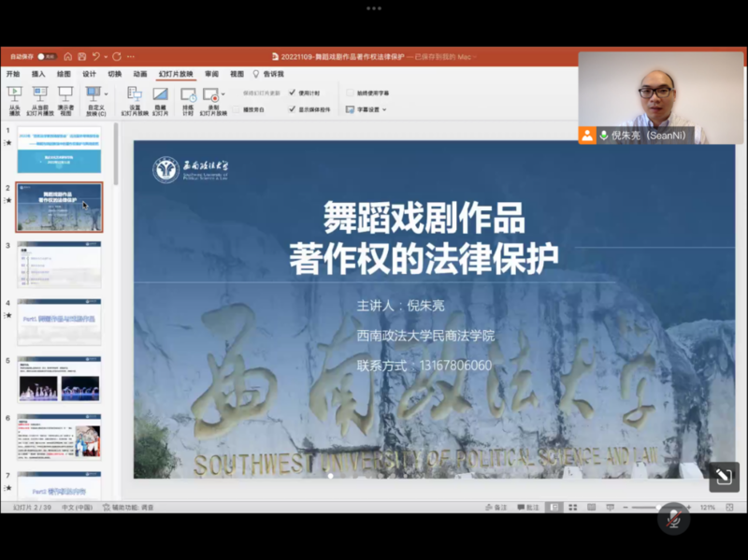The height and width of the screenshot is (560, 748).
Task: Click the three dots at top of meeting window
Action: coord(374,8)
